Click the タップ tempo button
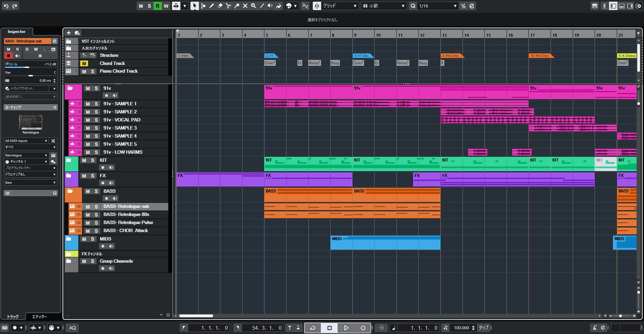The image size is (644, 334). (x=483, y=328)
